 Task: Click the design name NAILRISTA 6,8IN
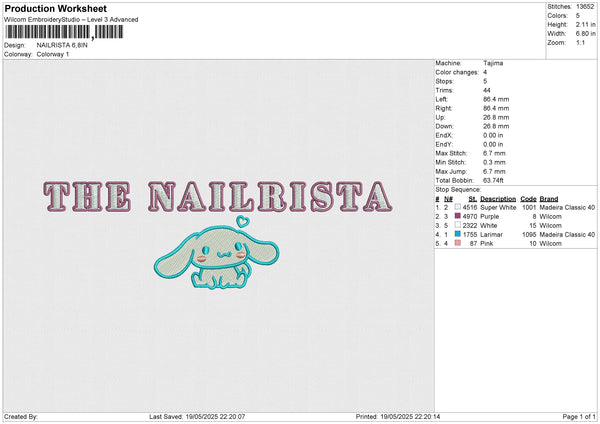(x=62, y=45)
